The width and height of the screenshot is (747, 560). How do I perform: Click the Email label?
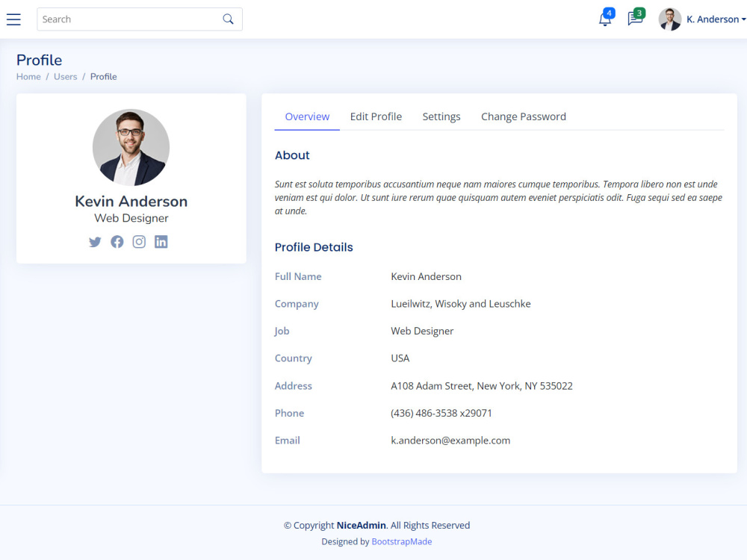click(x=288, y=441)
